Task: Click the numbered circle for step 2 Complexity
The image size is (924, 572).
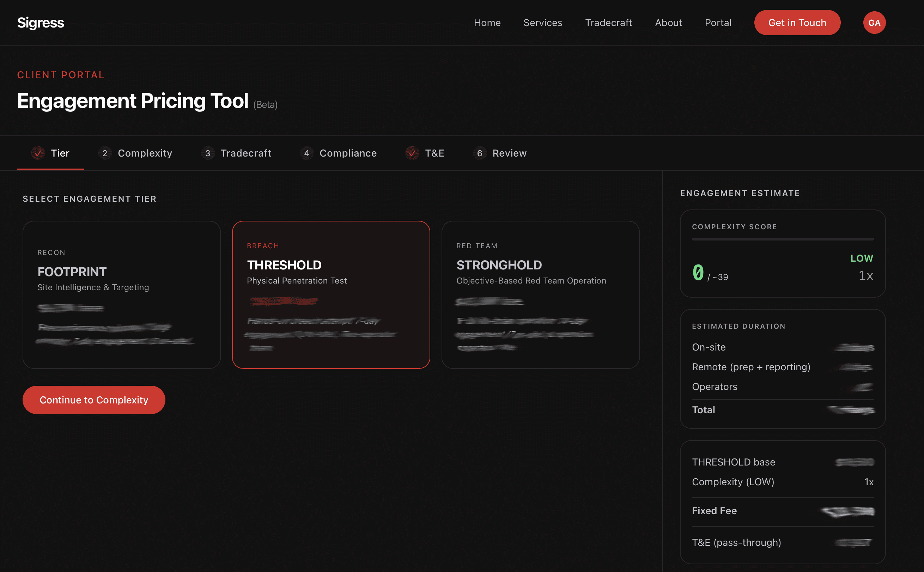Action: coord(104,153)
